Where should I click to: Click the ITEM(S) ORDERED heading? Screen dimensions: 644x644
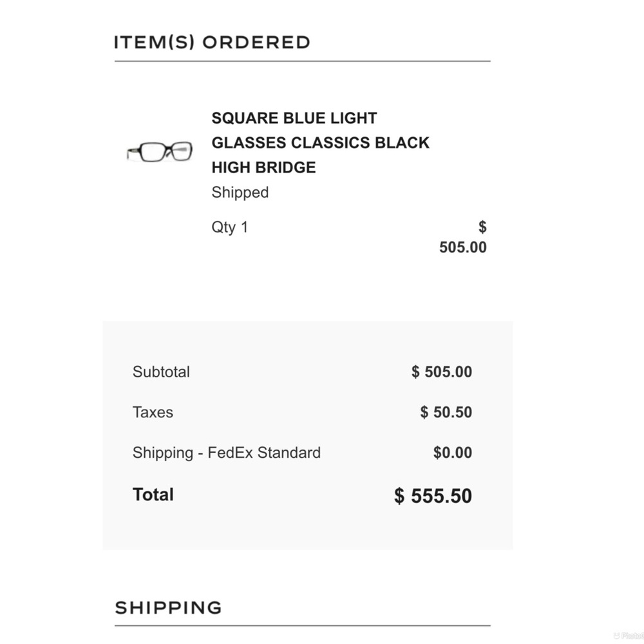point(212,43)
